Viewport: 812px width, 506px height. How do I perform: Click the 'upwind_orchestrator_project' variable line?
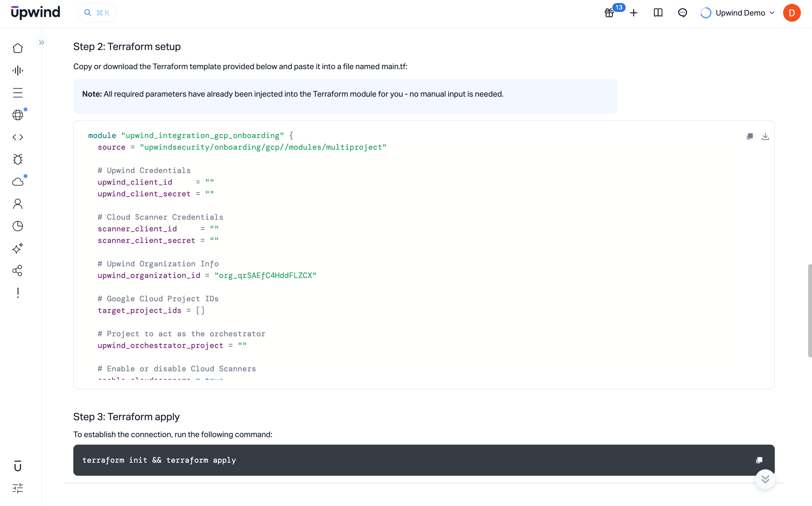point(172,345)
